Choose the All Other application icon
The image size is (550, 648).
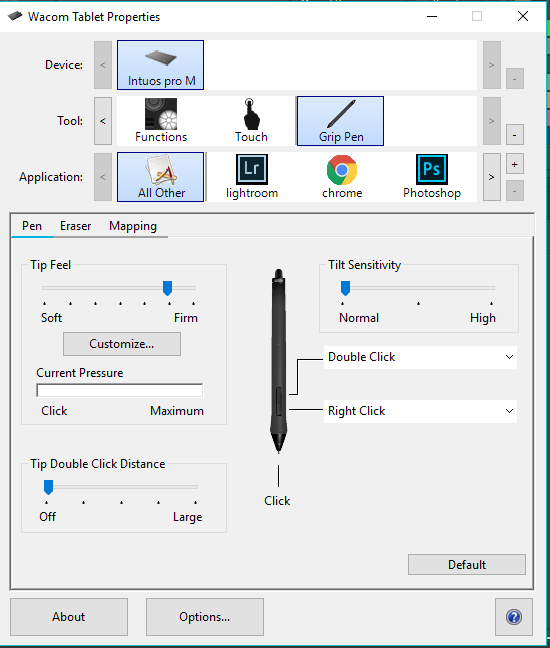[x=160, y=177]
